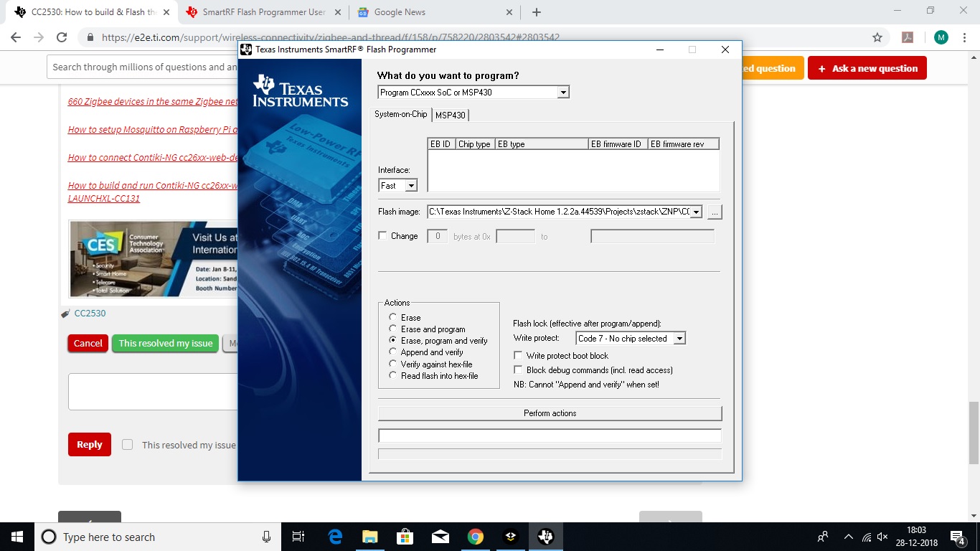The height and width of the screenshot is (551, 980).
Task: Browse for a flash image file
Action: (x=714, y=212)
